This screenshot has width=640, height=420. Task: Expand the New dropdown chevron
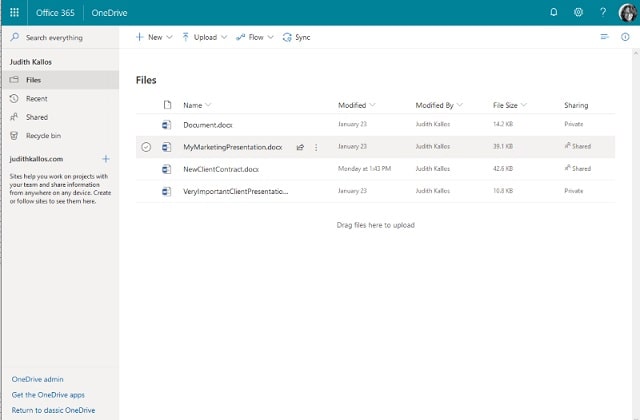click(169, 37)
